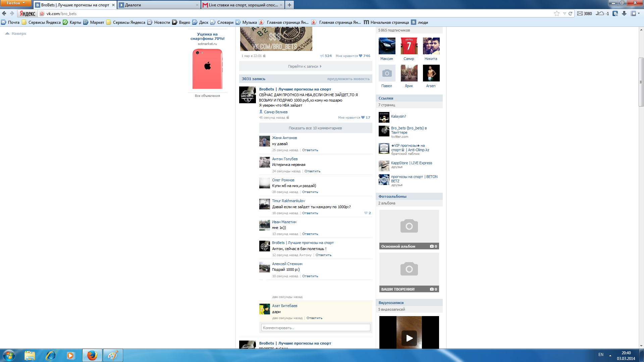Screen dimensions: 644x362
Task: Open subscriber Arsen's avatar
Action: tap(431, 73)
